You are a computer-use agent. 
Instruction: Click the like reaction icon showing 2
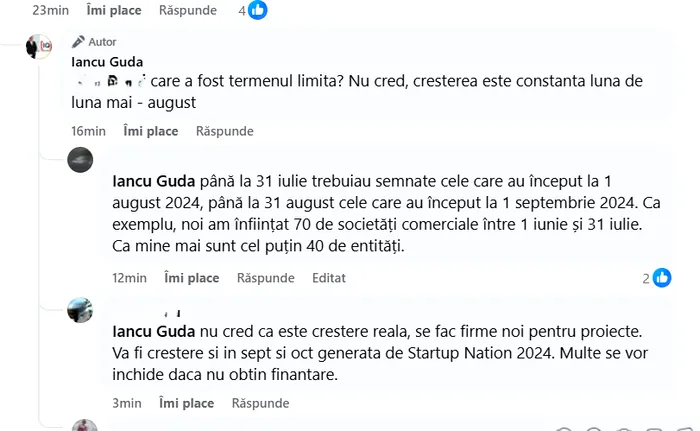[662, 278]
